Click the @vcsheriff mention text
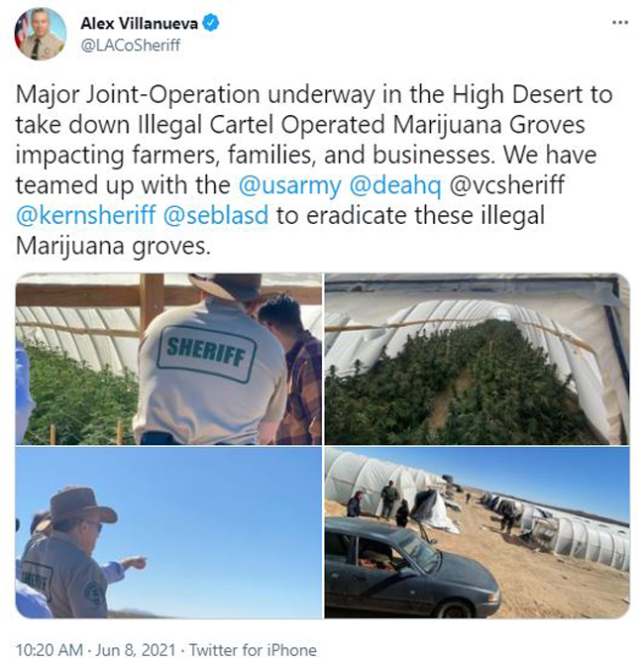The image size is (644, 668). click(507, 185)
